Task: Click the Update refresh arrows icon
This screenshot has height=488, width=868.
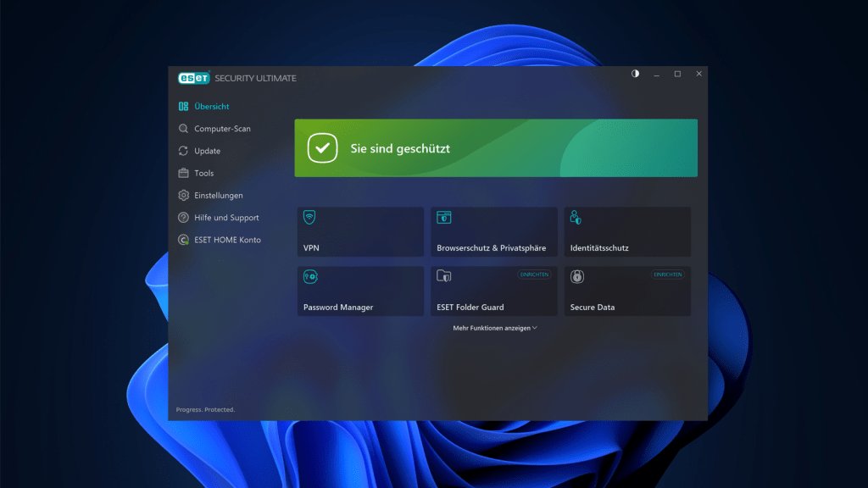Action: (x=183, y=151)
